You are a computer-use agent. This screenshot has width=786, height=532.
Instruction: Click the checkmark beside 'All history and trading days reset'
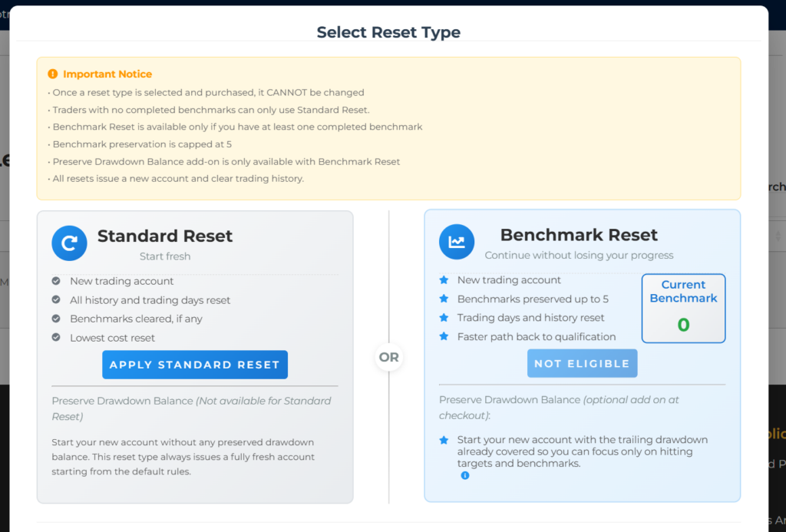coord(56,300)
